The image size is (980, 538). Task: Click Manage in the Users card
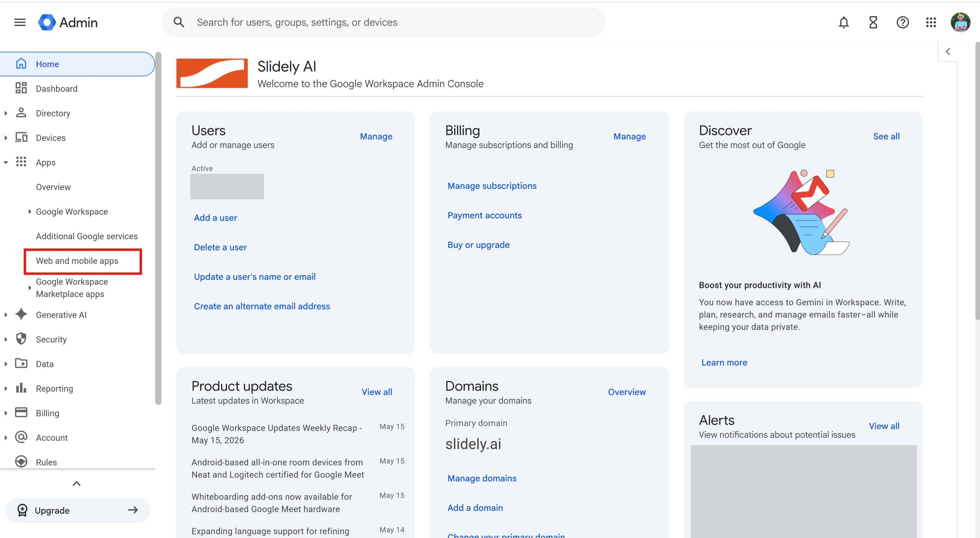point(376,136)
